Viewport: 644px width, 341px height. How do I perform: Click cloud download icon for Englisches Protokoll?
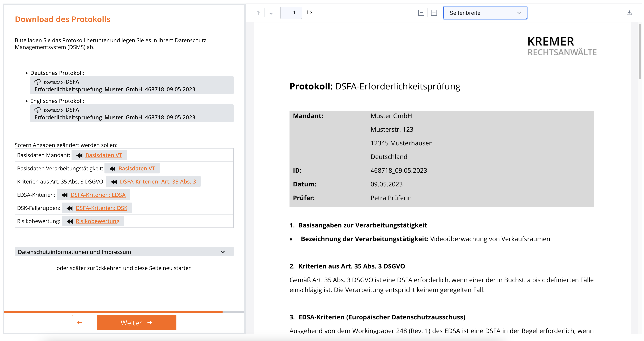[38, 110]
